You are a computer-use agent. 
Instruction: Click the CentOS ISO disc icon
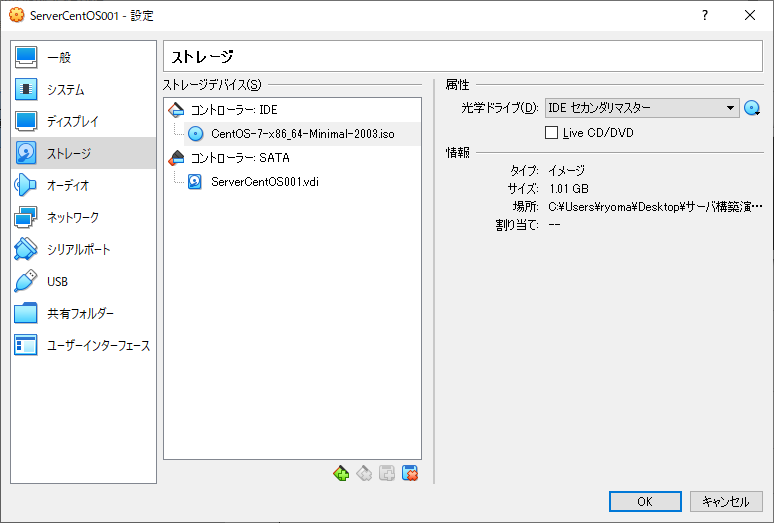(195, 134)
